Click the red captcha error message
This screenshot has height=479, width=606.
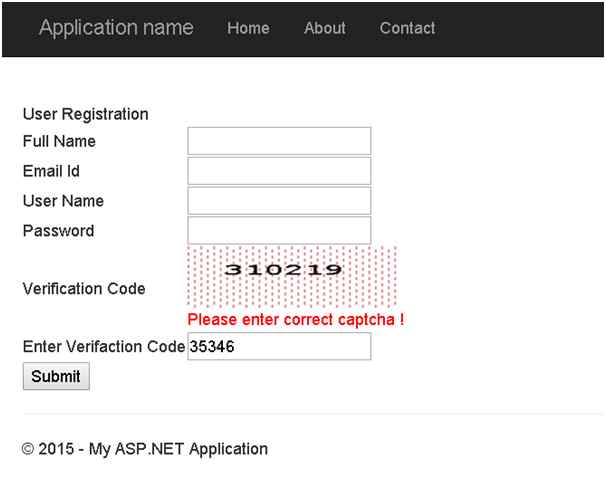tap(296, 321)
